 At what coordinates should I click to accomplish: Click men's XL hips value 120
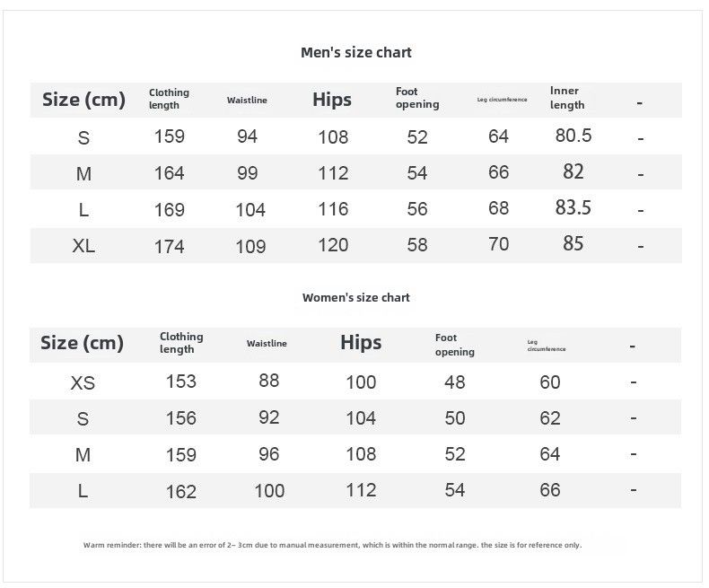click(x=333, y=245)
